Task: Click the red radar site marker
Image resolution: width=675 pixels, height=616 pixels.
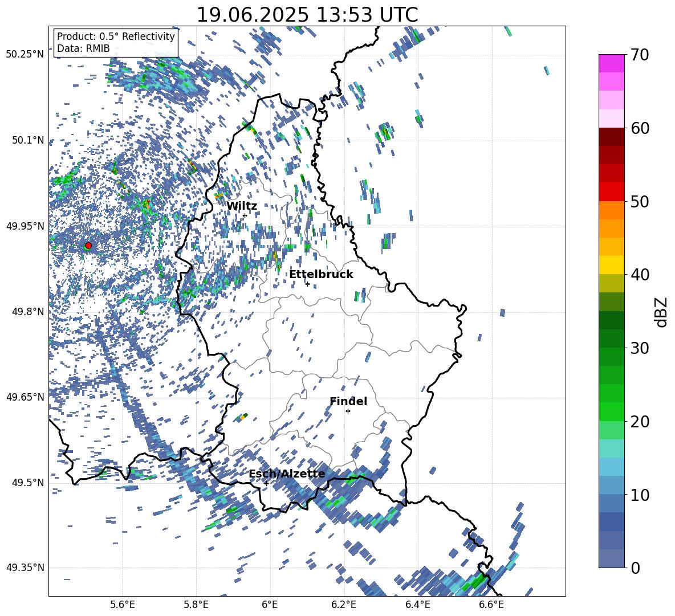Action: [88, 245]
